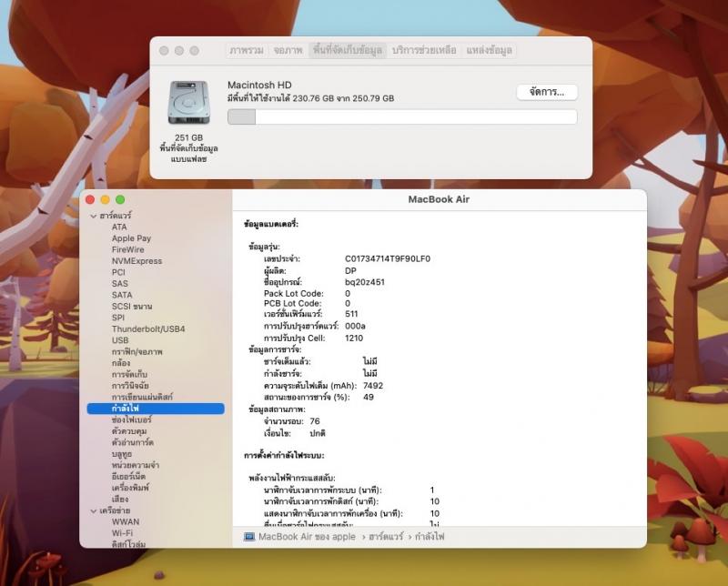The height and width of the screenshot is (586, 728).
Task: Click the Macintosh HD drive icon
Action: click(189, 102)
